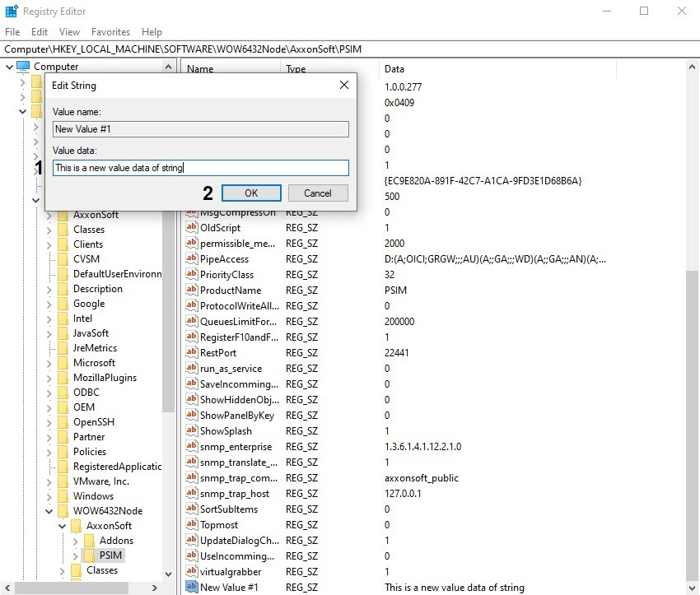Click the icon next to RestPort entry

click(191, 353)
